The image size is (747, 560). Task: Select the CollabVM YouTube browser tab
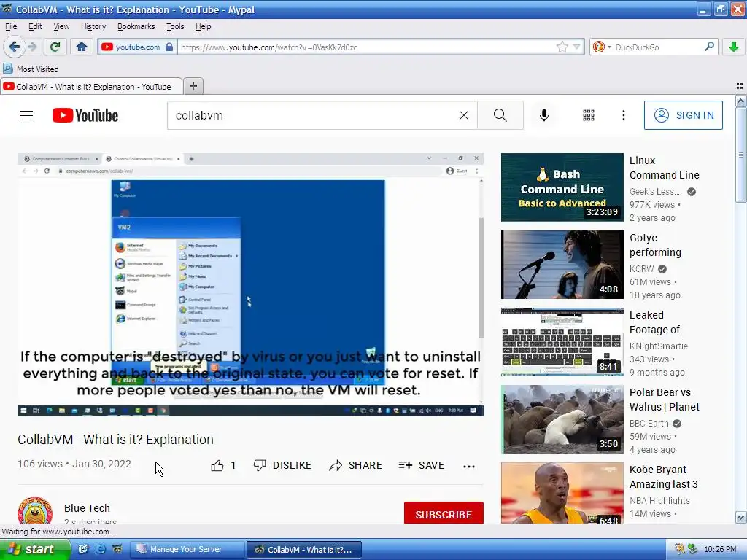pos(90,87)
